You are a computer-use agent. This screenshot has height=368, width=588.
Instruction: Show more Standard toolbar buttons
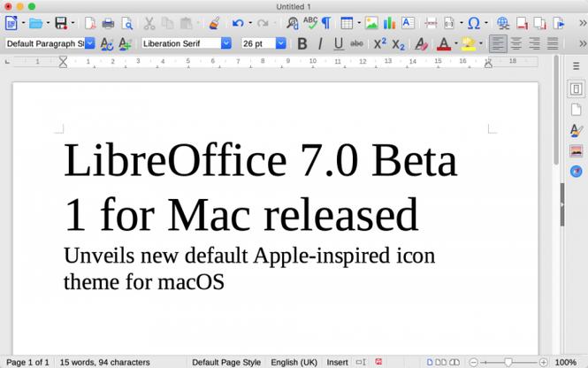[583, 23]
